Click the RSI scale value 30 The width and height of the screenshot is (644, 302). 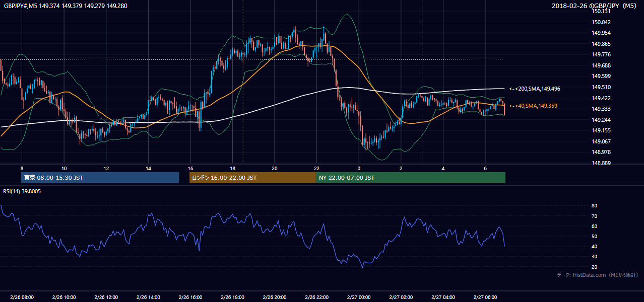594,257
